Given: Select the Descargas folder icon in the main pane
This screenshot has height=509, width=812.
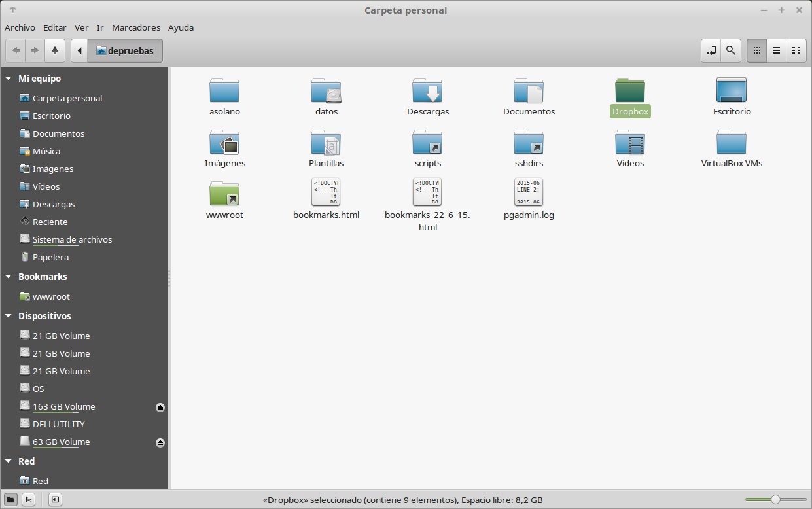Looking at the screenshot, I should 427,90.
